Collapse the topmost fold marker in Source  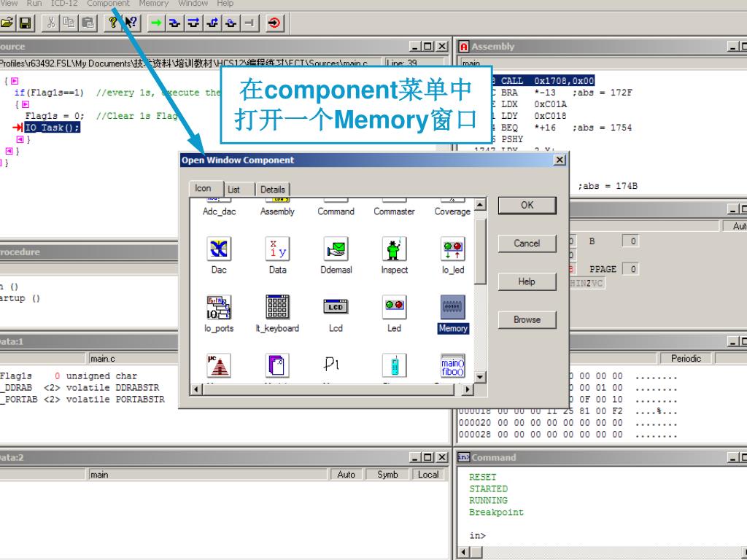(x=15, y=81)
